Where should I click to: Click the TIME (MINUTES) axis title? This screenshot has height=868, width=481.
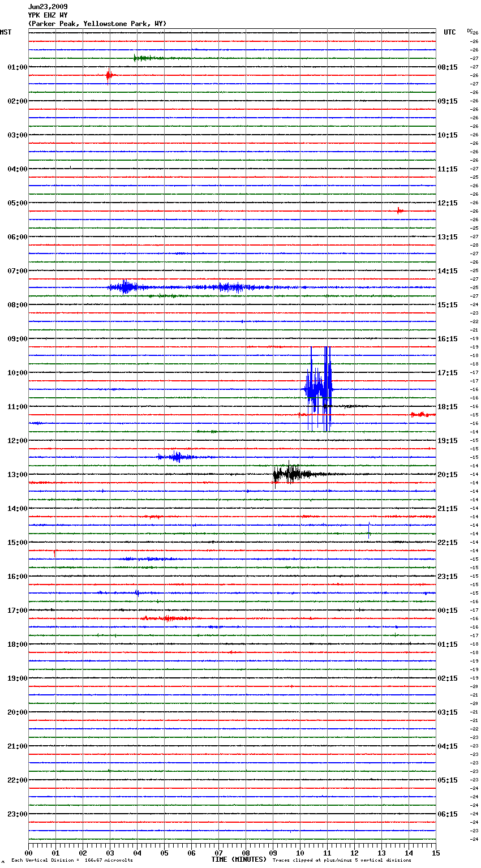239,860
